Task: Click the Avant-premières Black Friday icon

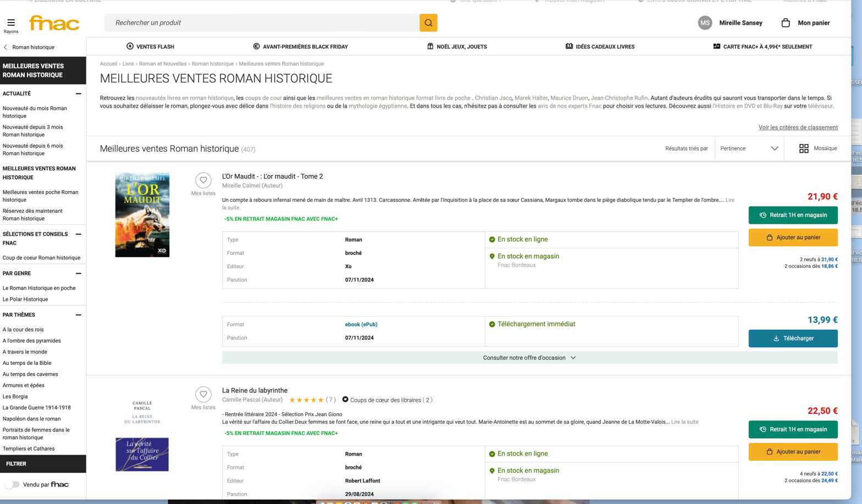Action: 256,46
